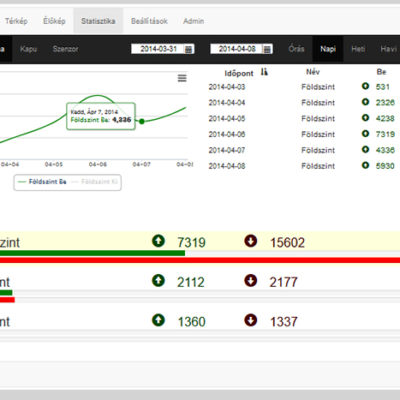The width and height of the screenshot is (400, 400).
Task: Click green up-arrow icon beside 2112
Action: tap(158, 280)
